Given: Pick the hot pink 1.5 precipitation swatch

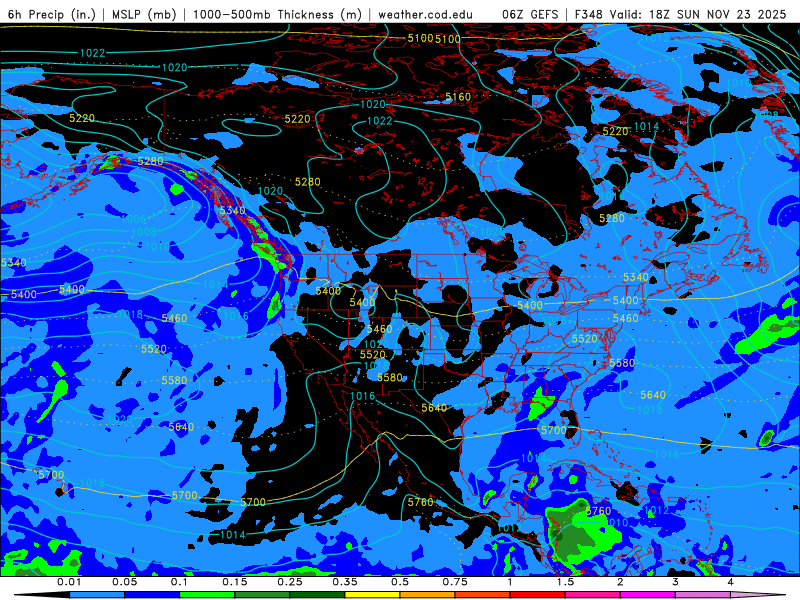Looking at the screenshot, I should tap(593, 595).
